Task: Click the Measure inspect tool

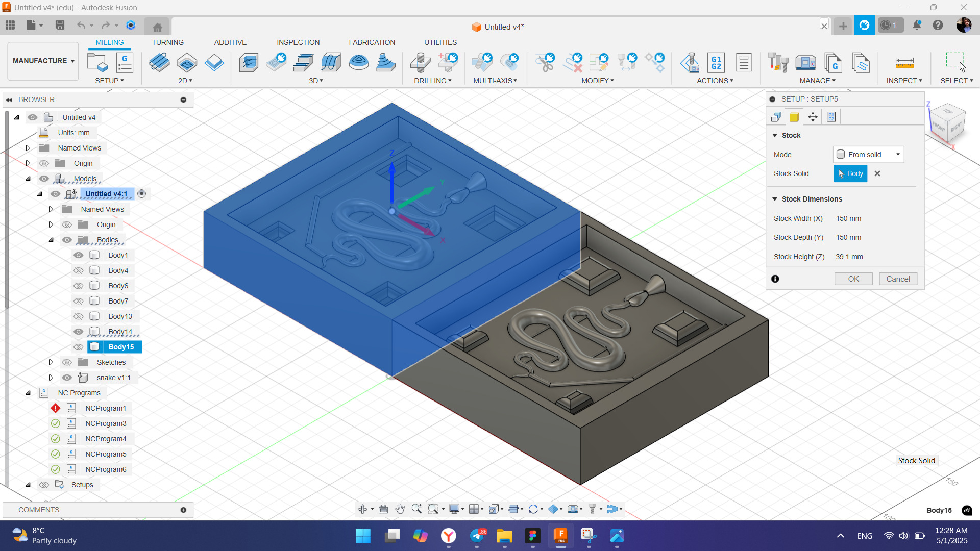Action: tap(904, 63)
